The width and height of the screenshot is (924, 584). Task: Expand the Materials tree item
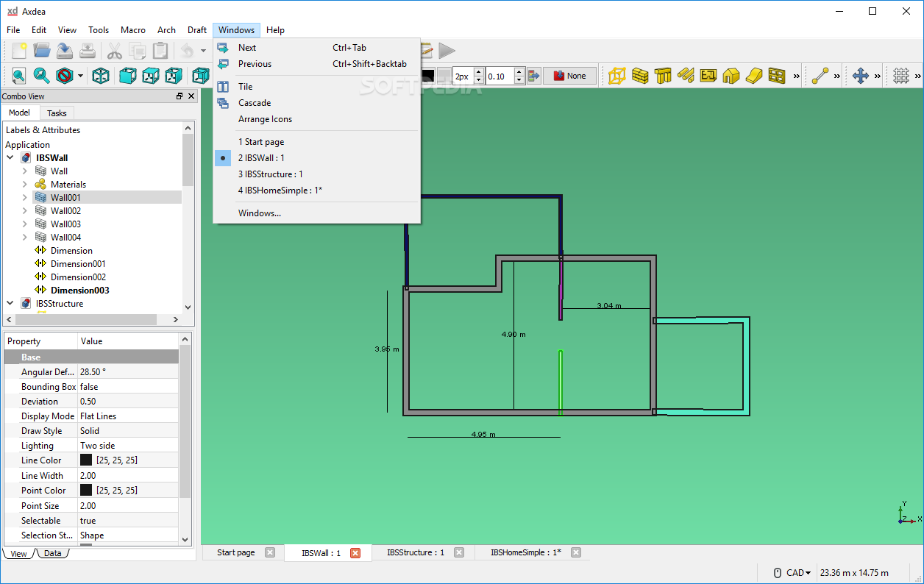(x=24, y=185)
